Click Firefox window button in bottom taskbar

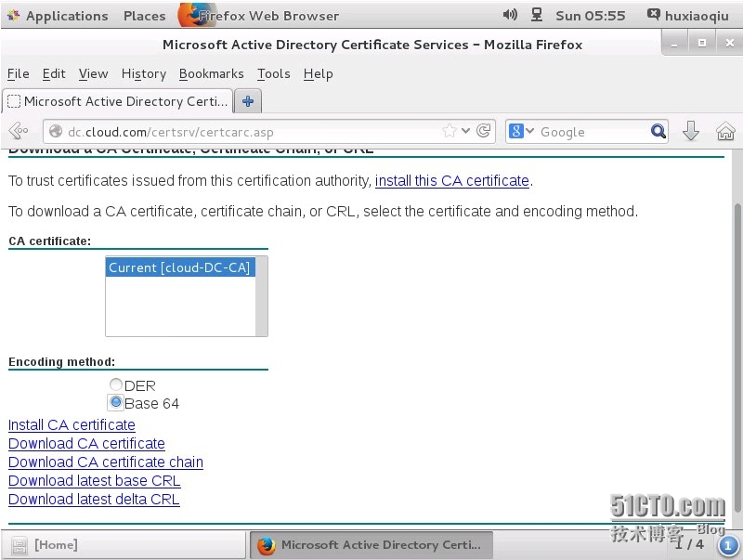click(x=371, y=545)
